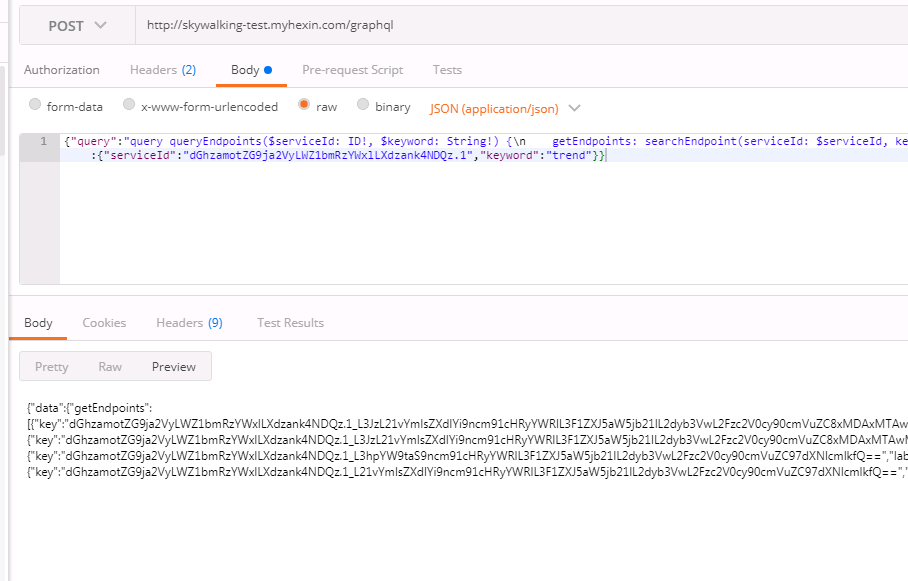Open Pre-request Script tab
The image size is (908, 581).
pos(352,70)
